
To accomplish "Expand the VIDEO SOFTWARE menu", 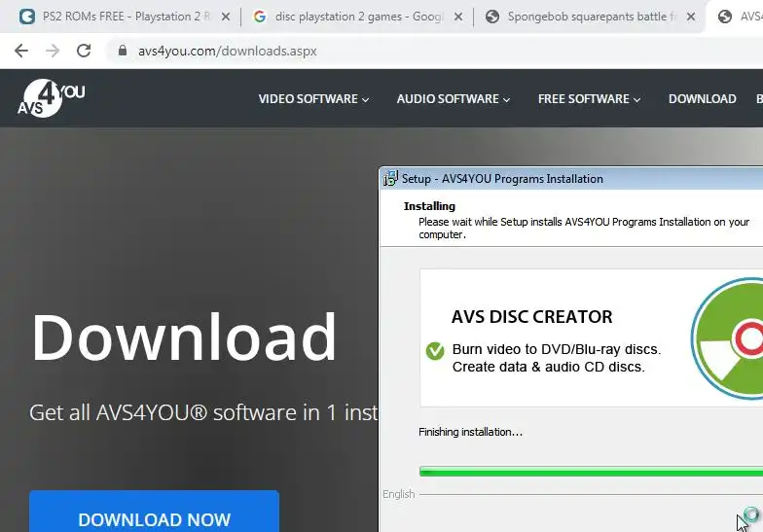I will (313, 99).
